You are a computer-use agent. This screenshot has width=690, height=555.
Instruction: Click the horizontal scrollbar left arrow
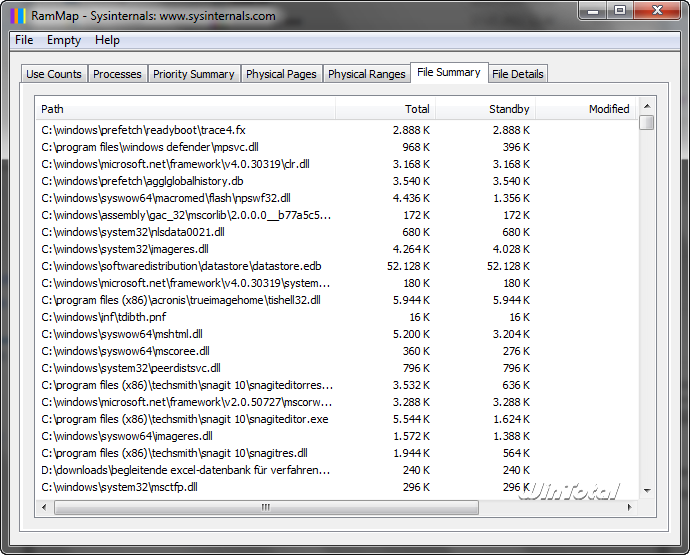click(44, 507)
